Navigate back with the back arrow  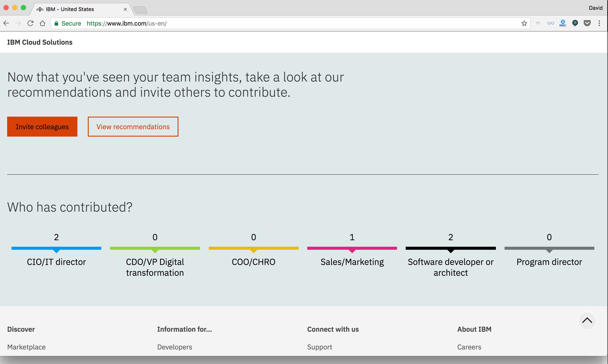coord(6,23)
